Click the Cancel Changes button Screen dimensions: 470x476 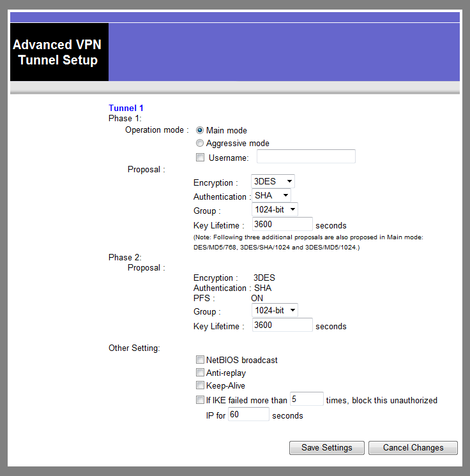pos(413,448)
